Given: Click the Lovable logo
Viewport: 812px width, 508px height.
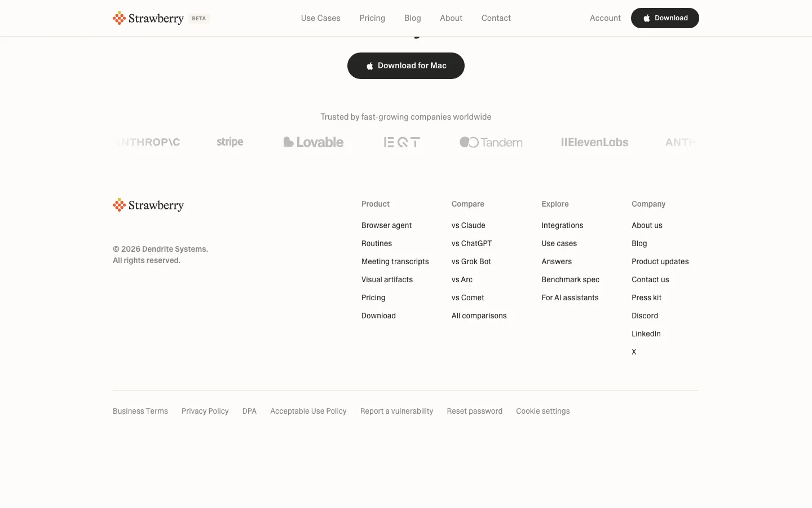Looking at the screenshot, I should tap(314, 142).
